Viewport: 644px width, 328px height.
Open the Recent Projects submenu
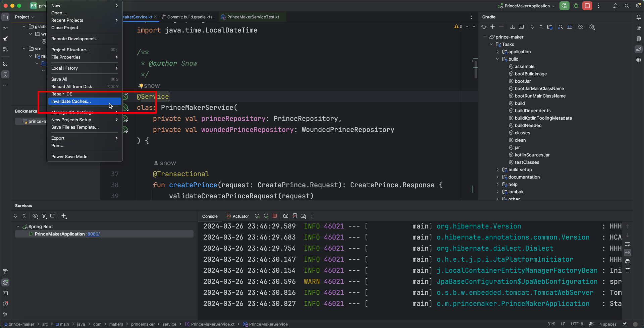coord(84,20)
